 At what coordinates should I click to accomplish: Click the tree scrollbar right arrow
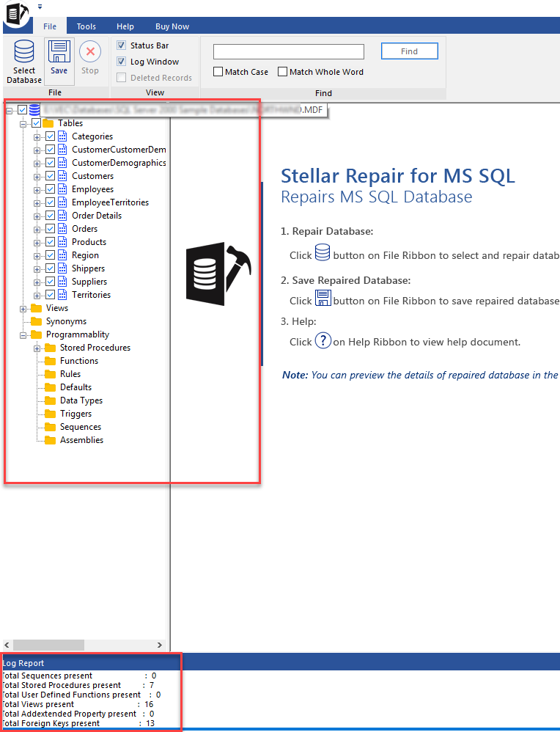click(160, 645)
